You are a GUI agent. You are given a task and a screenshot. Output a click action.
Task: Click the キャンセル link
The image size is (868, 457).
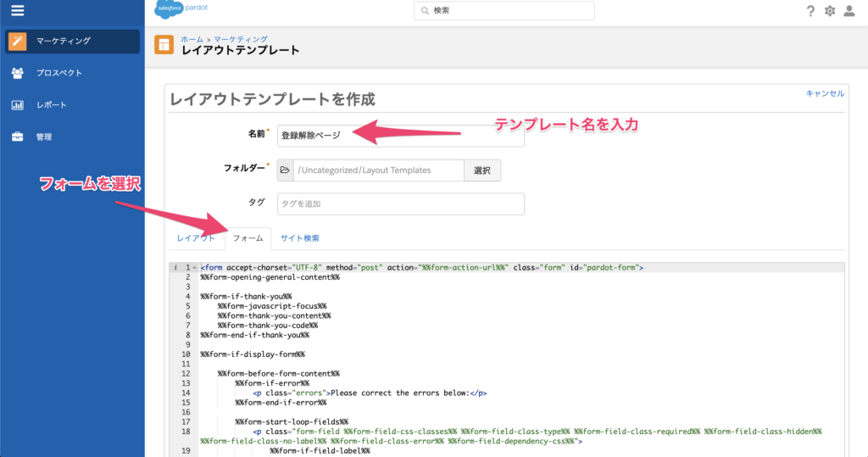pos(825,93)
